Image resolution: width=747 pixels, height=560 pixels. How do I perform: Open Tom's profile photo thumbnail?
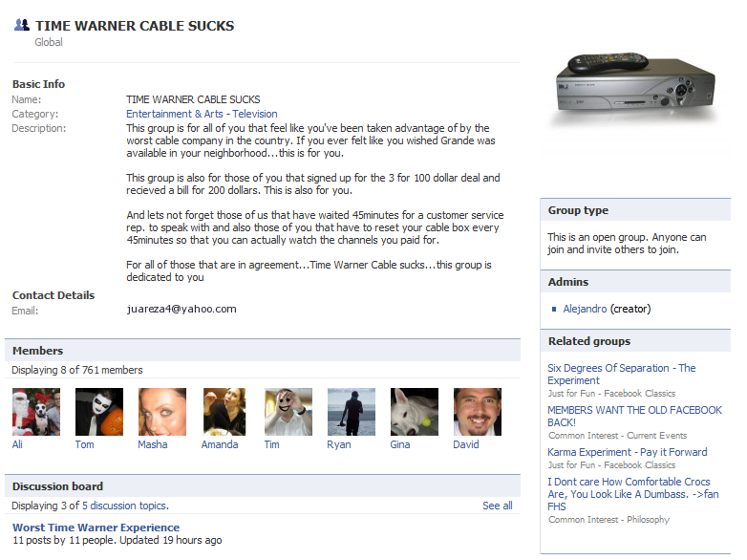[99, 412]
